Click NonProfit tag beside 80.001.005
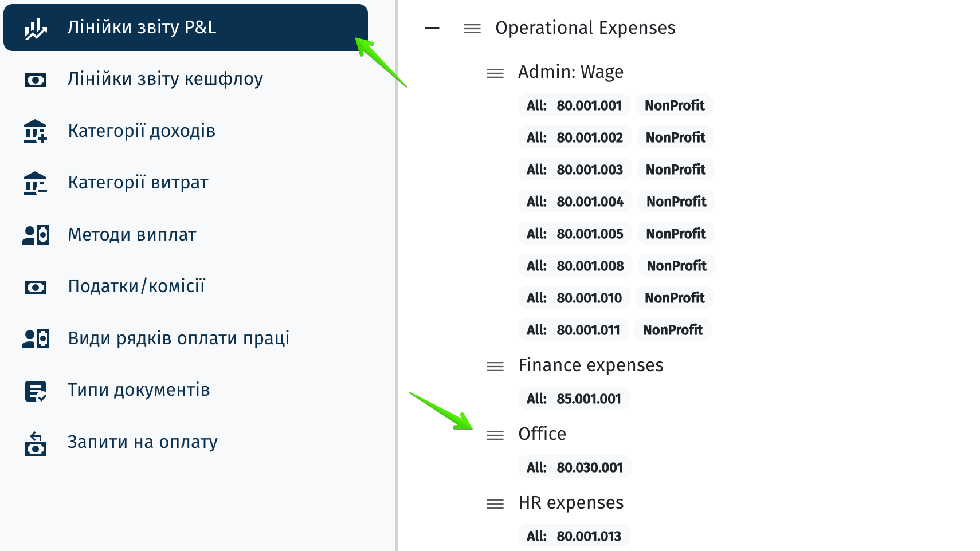This screenshot has height=551, width=980. (x=676, y=234)
